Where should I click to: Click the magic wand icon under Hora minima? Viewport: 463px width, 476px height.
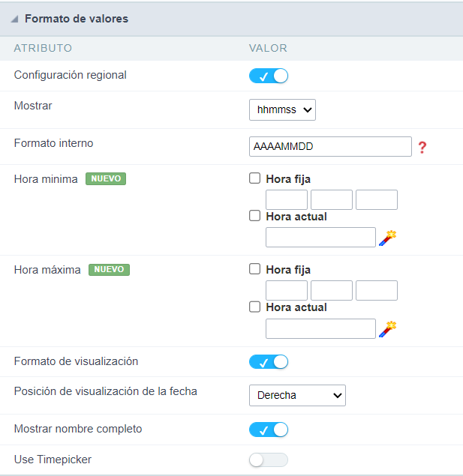(x=387, y=238)
